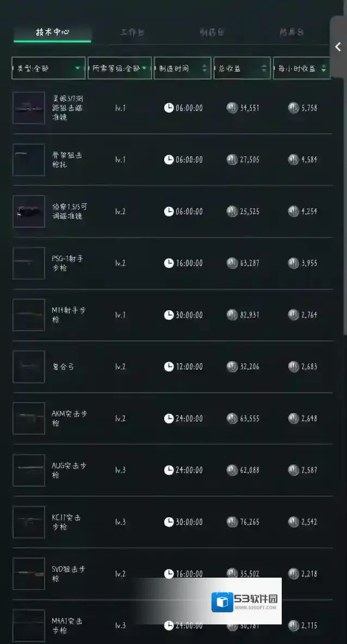Select the 灵眼3/7测距狙击瞄准镜 item thumbnail

(x=29, y=108)
